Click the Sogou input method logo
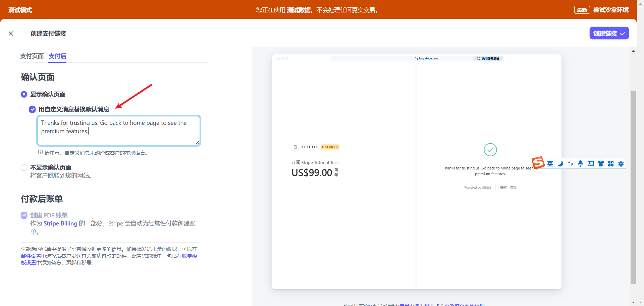 tap(538, 163)
